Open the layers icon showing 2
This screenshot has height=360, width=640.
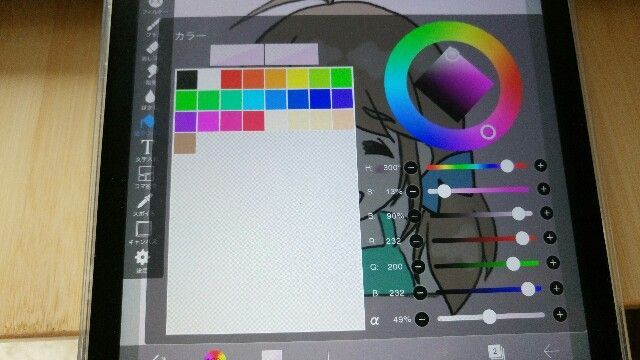tap(496, 351)
